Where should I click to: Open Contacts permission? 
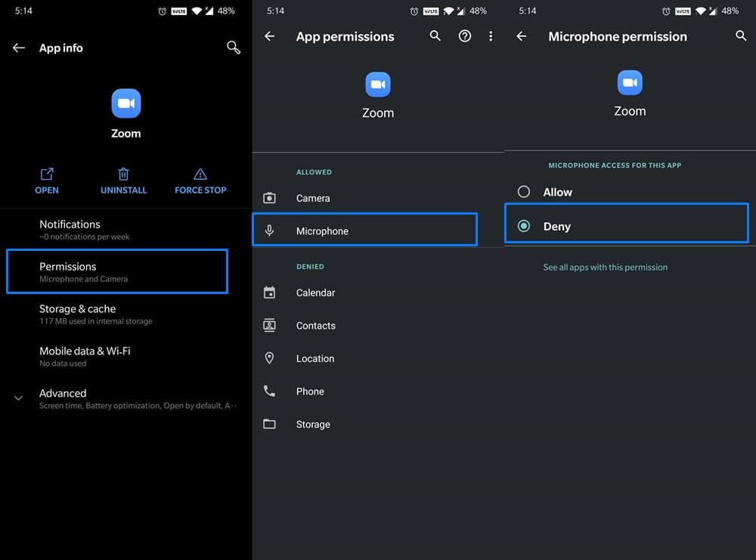pyautogui.click(x=378, y=325)
